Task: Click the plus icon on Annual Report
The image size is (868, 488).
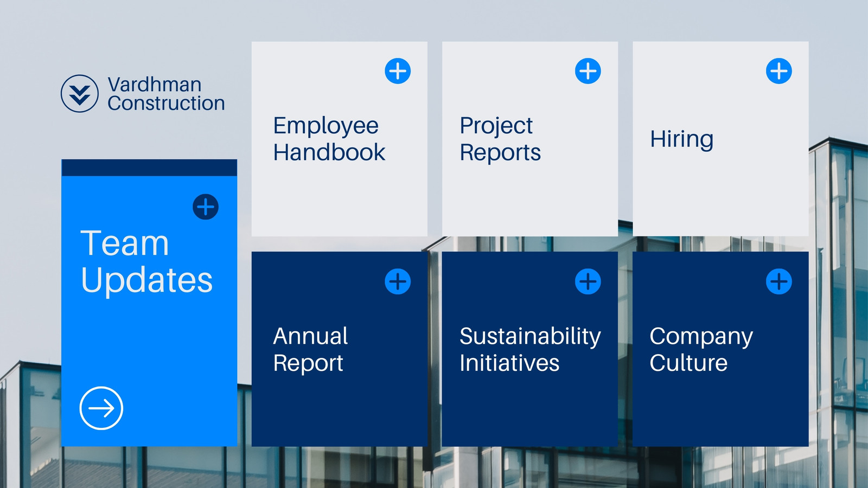Action: (398, 281)
